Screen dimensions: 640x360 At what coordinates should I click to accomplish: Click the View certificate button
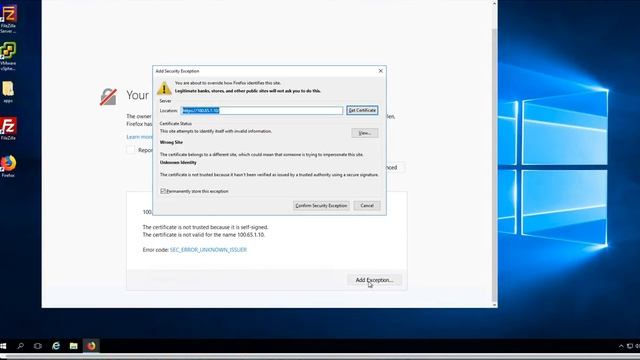(x=364, y=133)
